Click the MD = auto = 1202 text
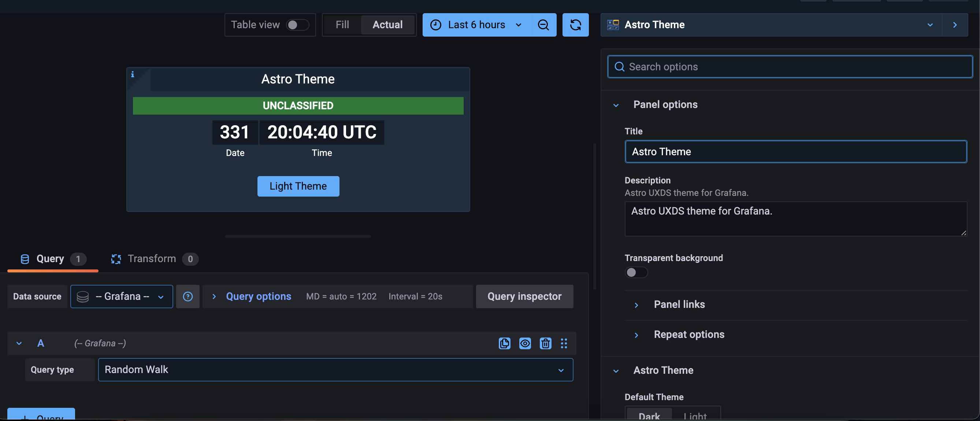 (341, 296)
